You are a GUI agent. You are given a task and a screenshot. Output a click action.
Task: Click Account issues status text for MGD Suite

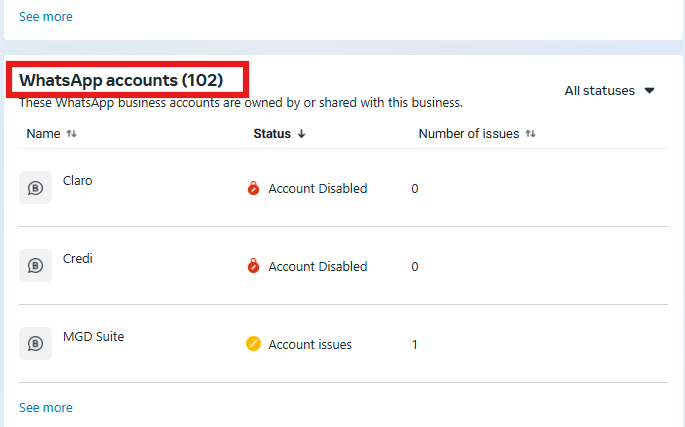pos(310,344)
